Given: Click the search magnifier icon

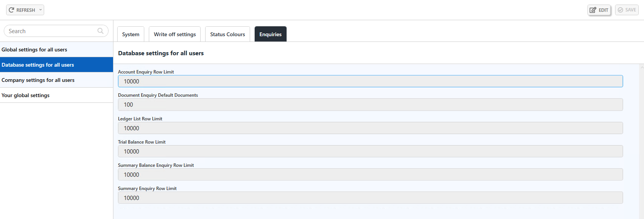Looking at the screenshot, I should pyautogui.click(x=100, y=31).
